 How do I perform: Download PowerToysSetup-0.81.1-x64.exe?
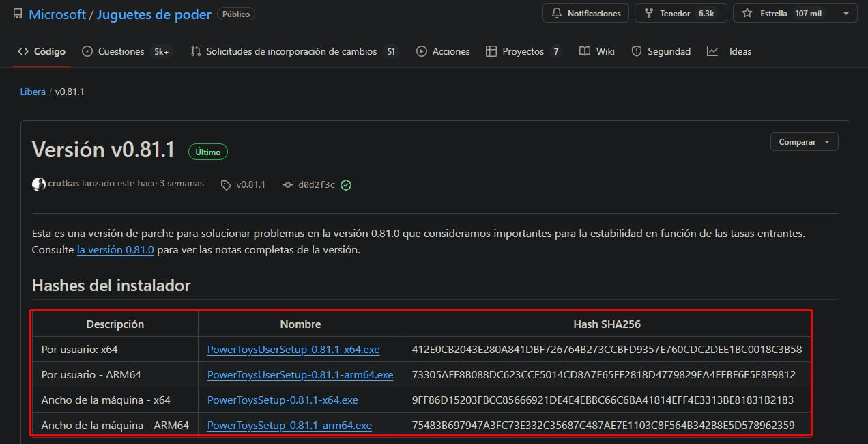[x=283, y=400]
